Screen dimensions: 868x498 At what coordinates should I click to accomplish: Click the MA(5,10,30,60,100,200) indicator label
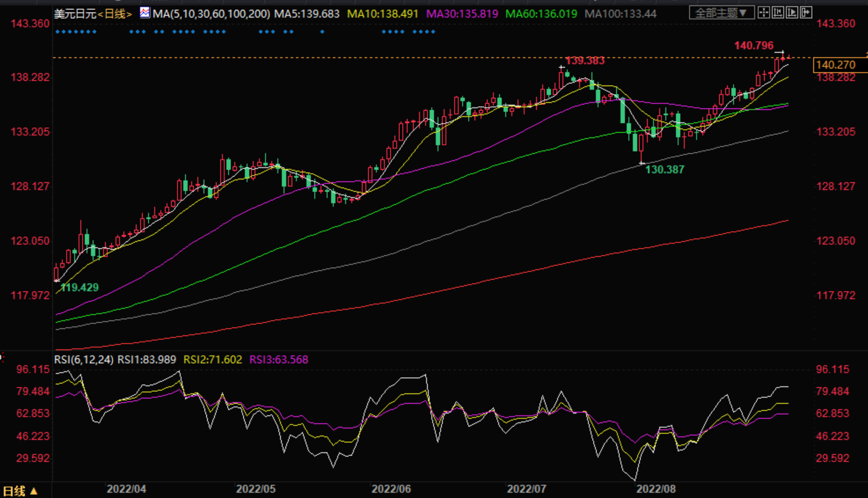pyautogui.click(x=211, y=13)
